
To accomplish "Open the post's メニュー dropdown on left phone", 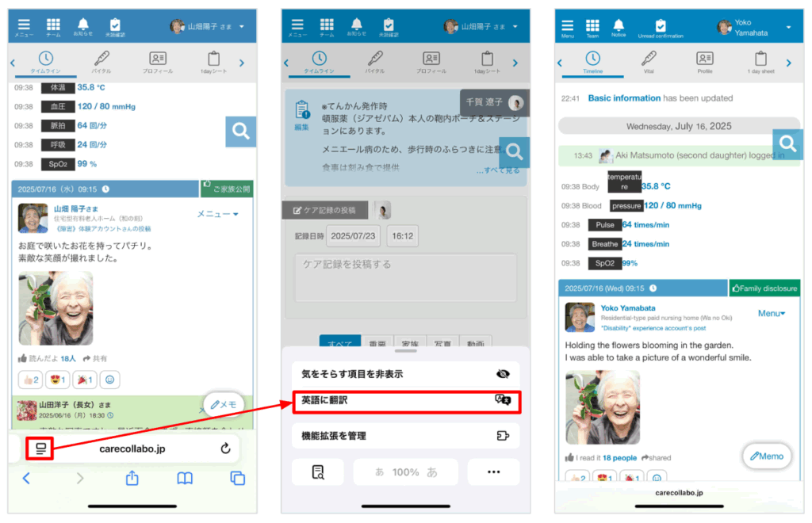I will click(217, 214).
